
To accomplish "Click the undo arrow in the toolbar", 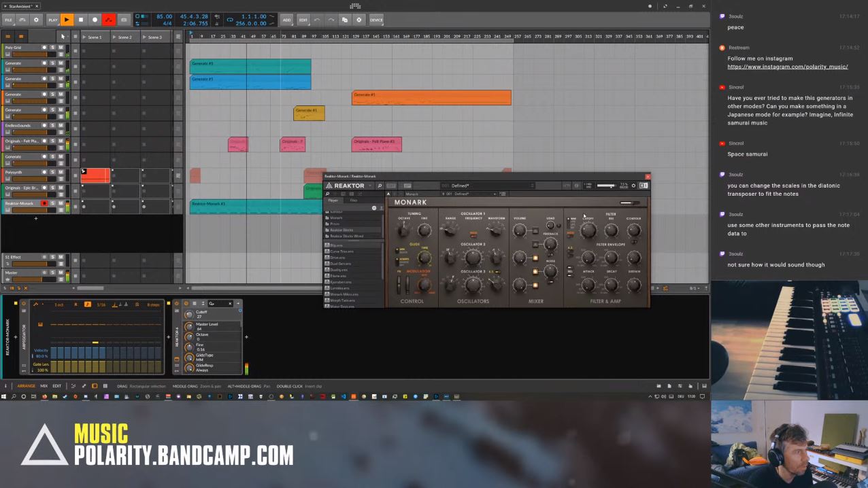I will [317, 20].
